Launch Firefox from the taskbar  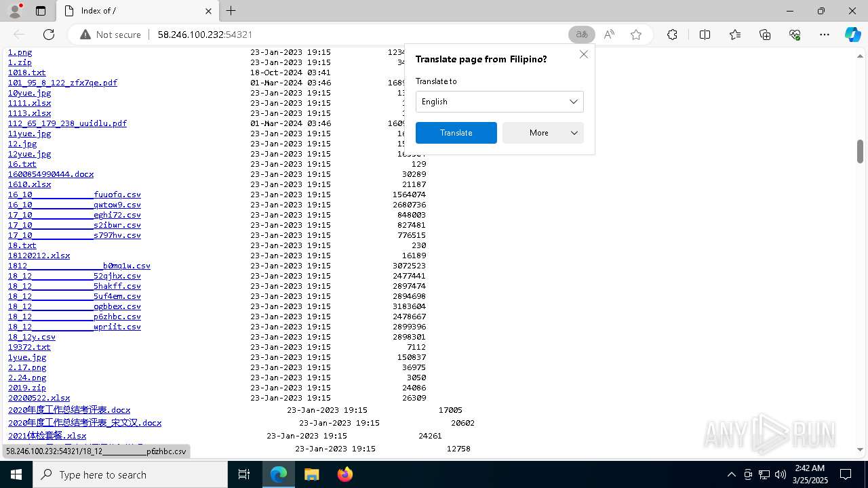click(x=344, y=474)
